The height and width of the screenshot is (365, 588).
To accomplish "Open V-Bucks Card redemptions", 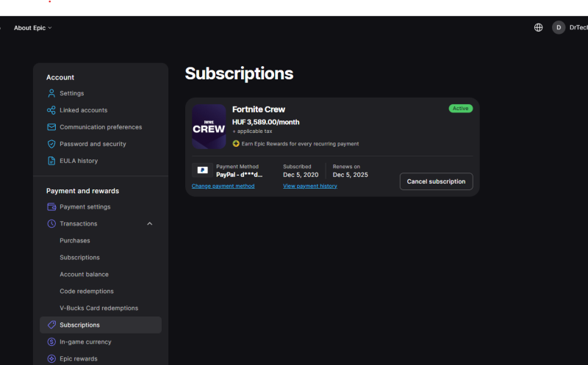I will [x=98, y=308].
